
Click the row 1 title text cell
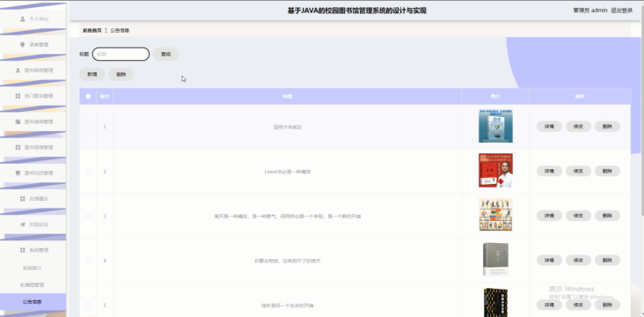coord(288,128)
